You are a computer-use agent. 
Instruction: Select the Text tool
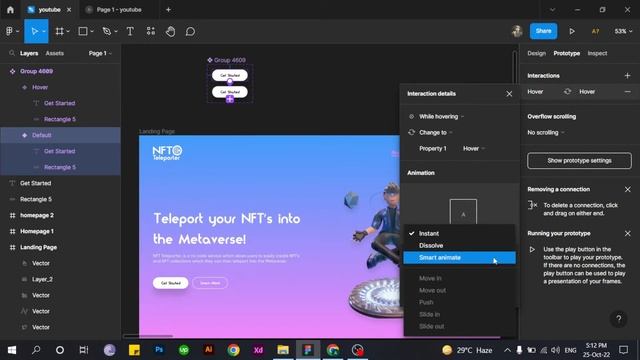click(130, 31)
